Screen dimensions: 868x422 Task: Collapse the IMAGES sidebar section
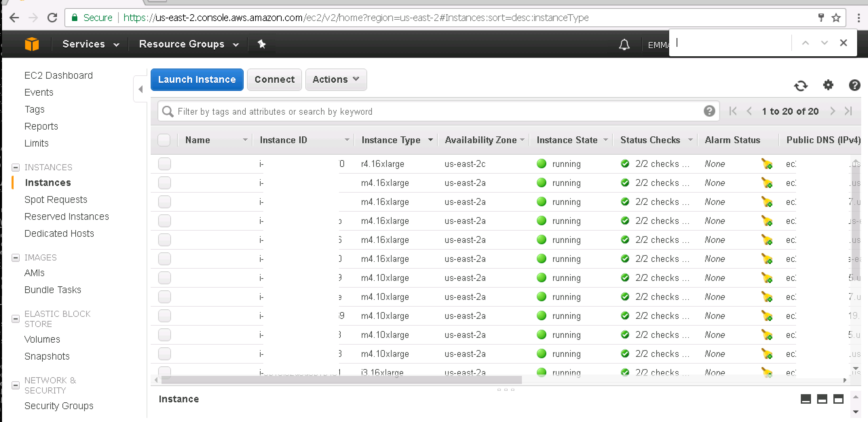pyautogui.click(x=15, y=257)
